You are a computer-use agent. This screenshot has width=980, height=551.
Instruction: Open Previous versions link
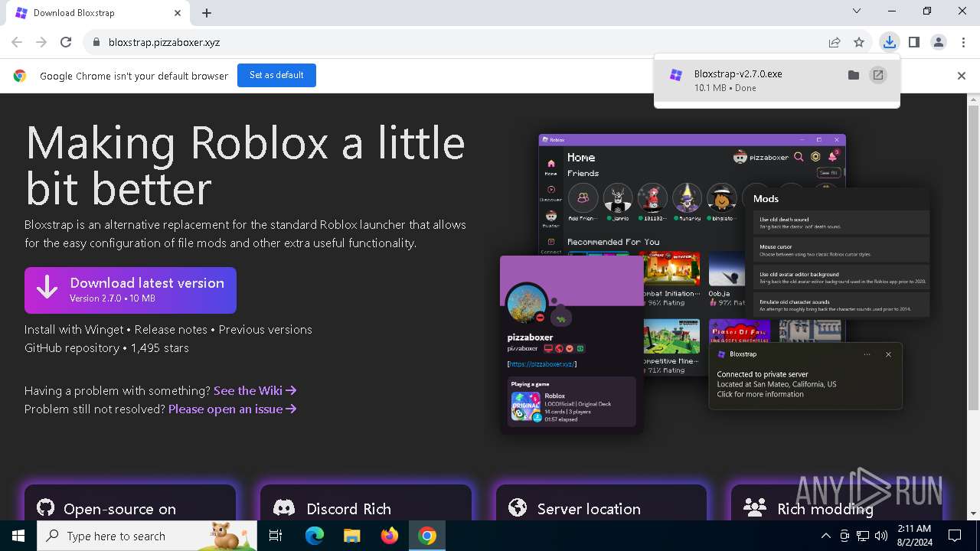266,329
